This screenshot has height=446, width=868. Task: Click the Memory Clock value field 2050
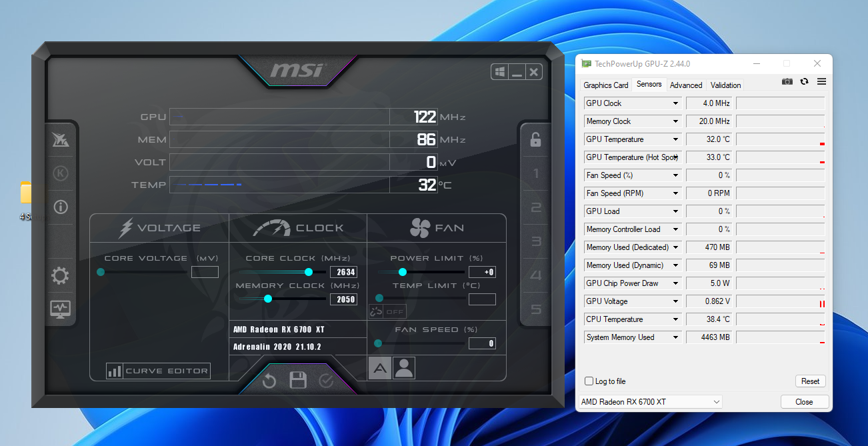click(x=343, y=299)
